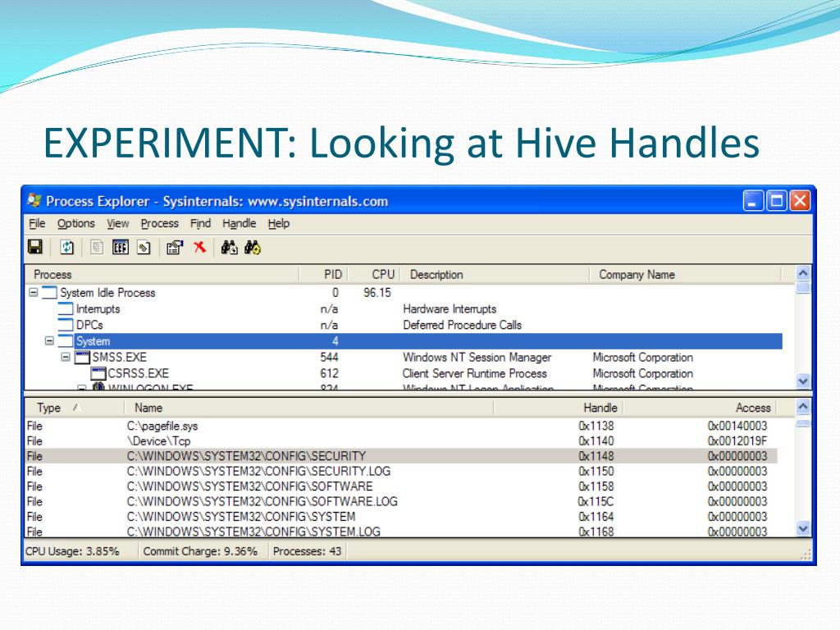840x630 pixels.
Task: Select the System Idle Process row
Action: pos(404,293)
